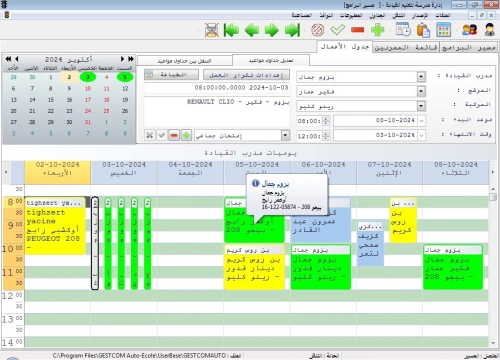
Task: Select the yellow tighzert yacine appointment
Action: pyautogui.click(x=55, y=226)
